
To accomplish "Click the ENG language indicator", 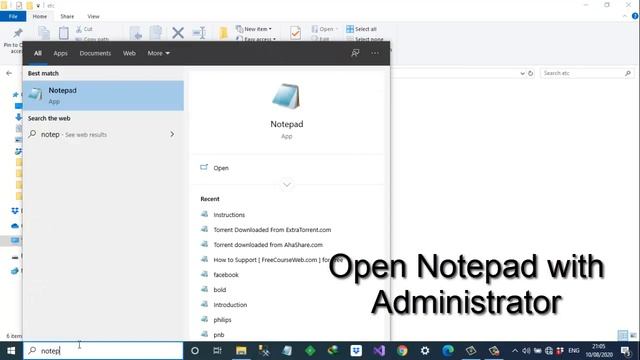I will (574, 351).
